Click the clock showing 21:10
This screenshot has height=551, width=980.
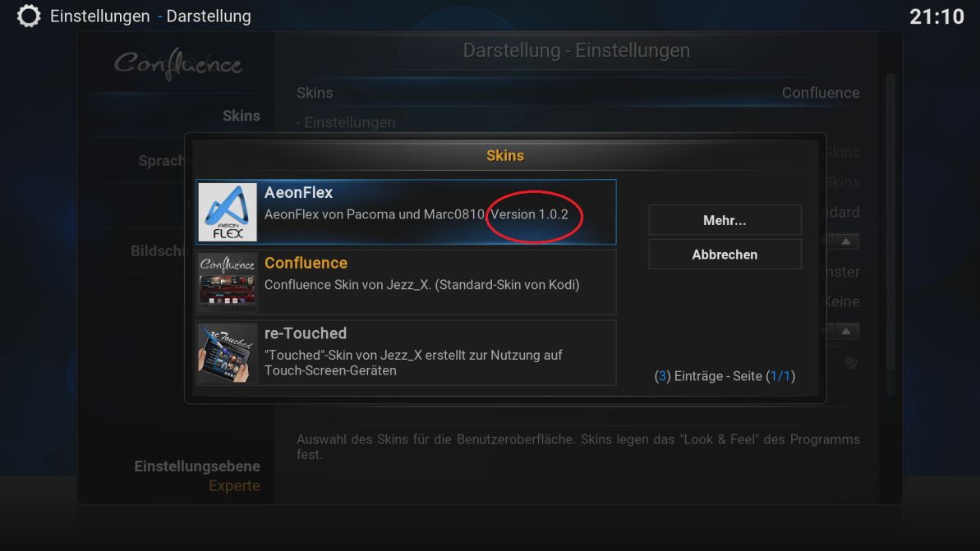[x=936, y=16]
